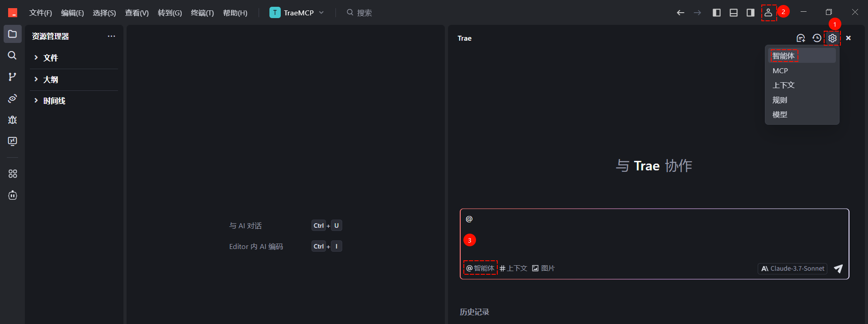Open the 帮助(H) menu
The image size is (868, 324).
(235, 13)
